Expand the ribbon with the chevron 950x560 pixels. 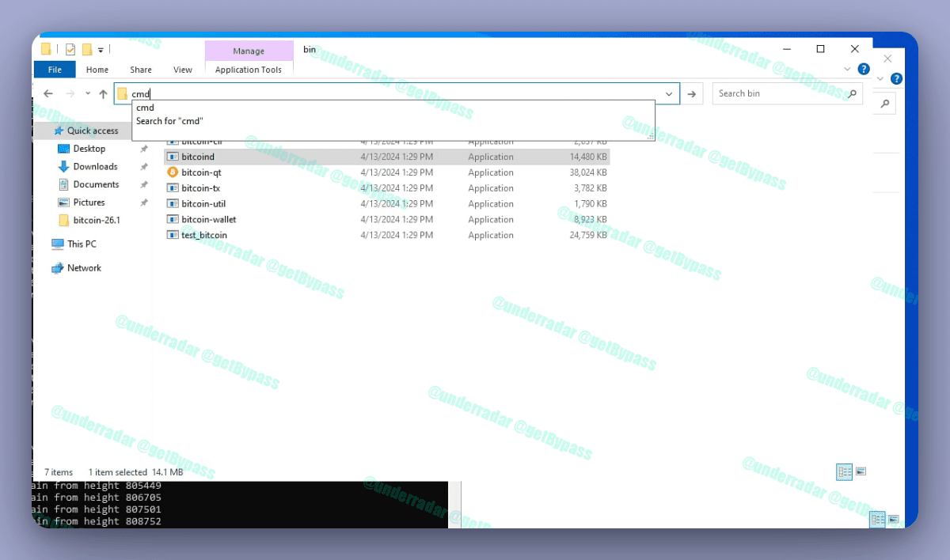click(x=849, y=69)
